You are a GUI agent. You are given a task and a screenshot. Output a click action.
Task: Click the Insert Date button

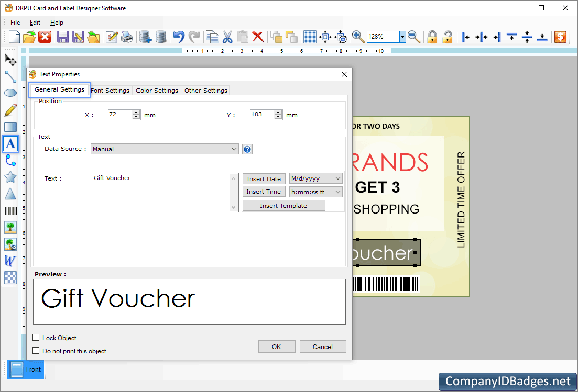[x=264, y=178]
